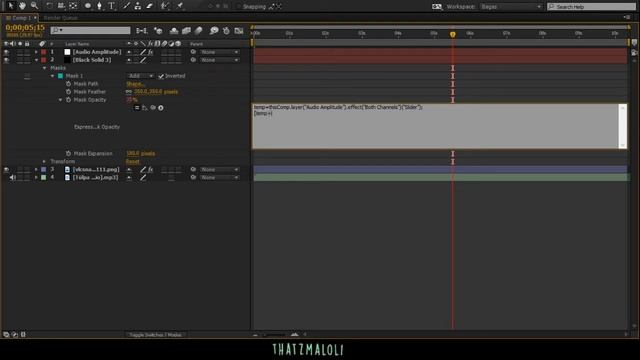This screenshot has height=360, width=640.
Task: Open Parent dropdown for Audio Amplitude layer
Action: pos(219,52)
